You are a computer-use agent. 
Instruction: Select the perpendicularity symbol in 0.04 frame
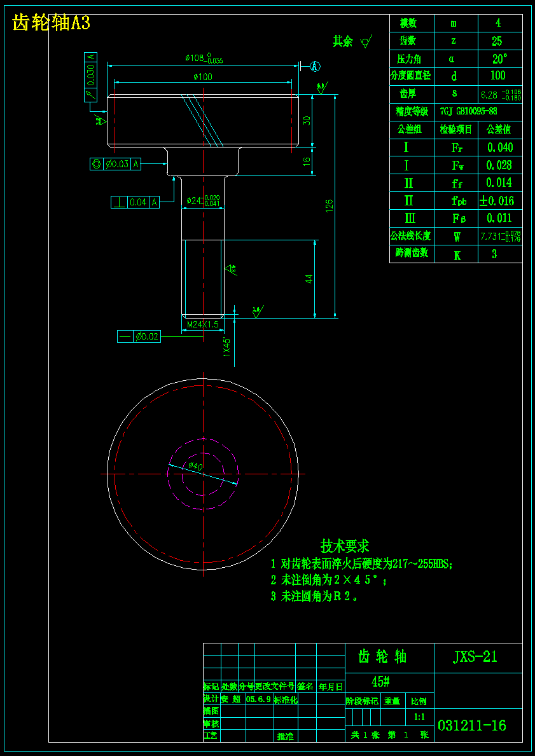[119, 202]
